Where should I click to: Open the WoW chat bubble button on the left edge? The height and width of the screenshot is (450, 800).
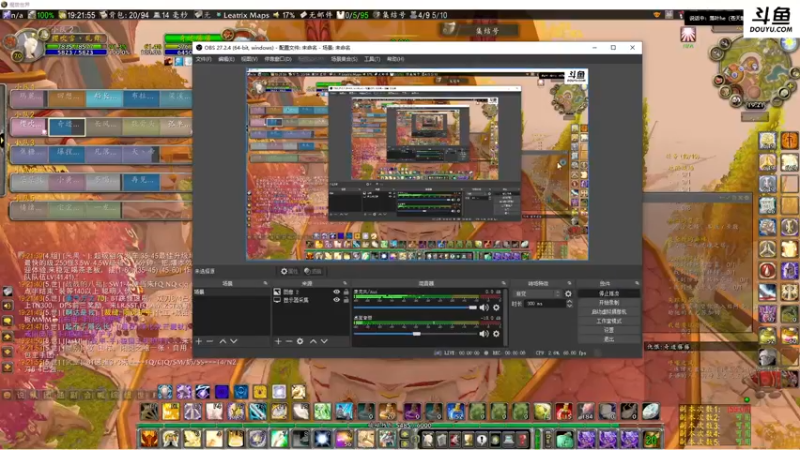click(7, 321)
